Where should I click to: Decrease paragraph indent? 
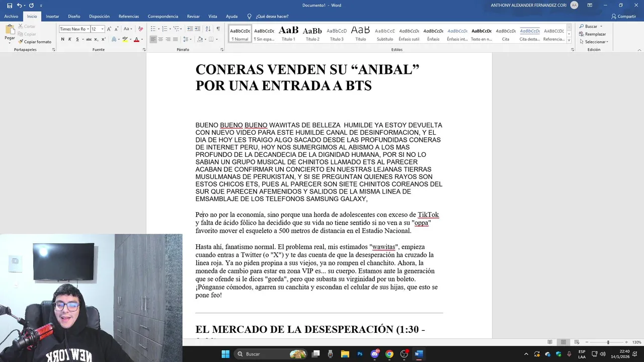point(190,29)
